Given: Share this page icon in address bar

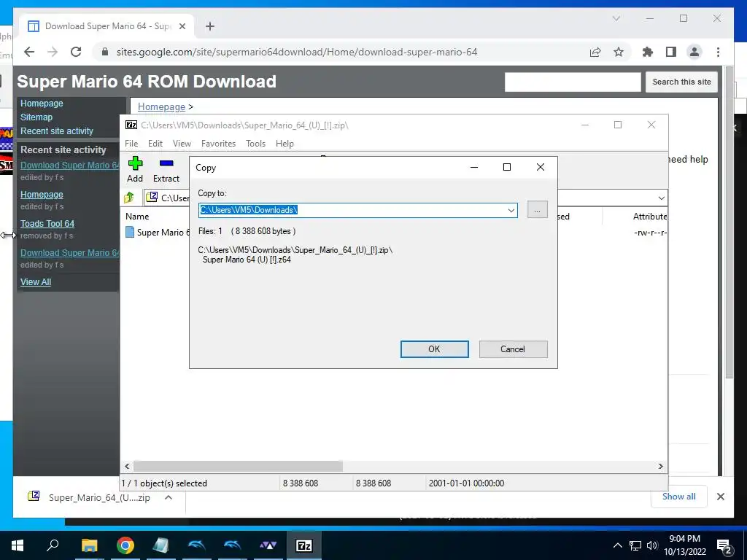Looking at the screenshot, I should pyautogui.click(x=595, y=52).
